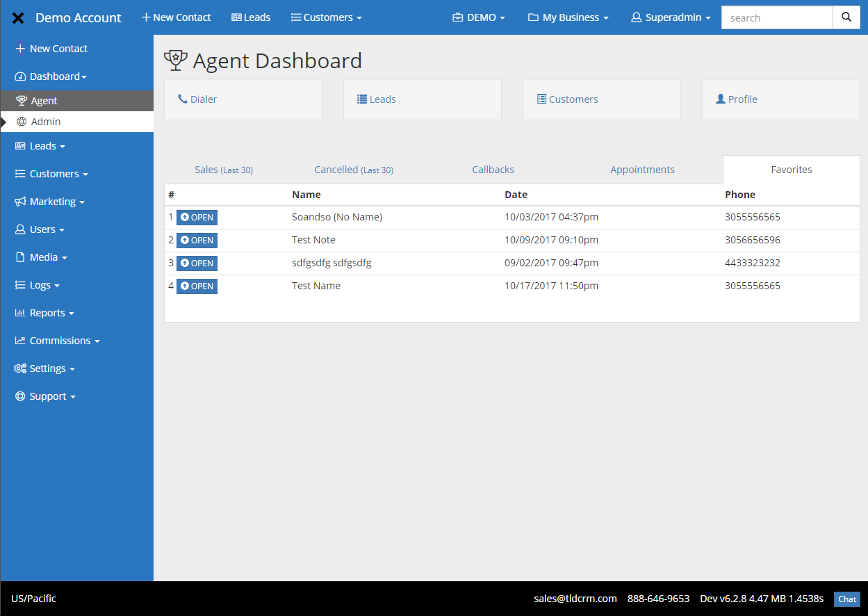View the Appointments tab
868x616 pixels.
tap(641, 169)
